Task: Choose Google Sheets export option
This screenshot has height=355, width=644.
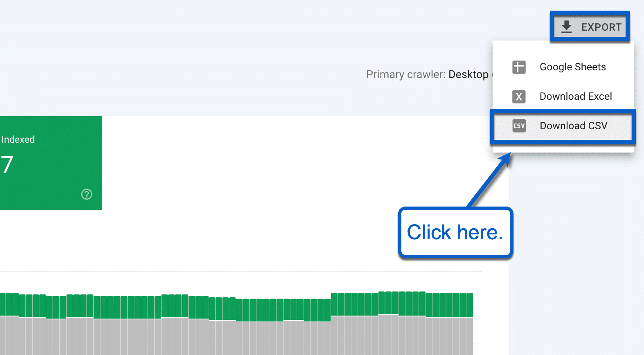Action: pyautogui.click(x=563, y=67)
